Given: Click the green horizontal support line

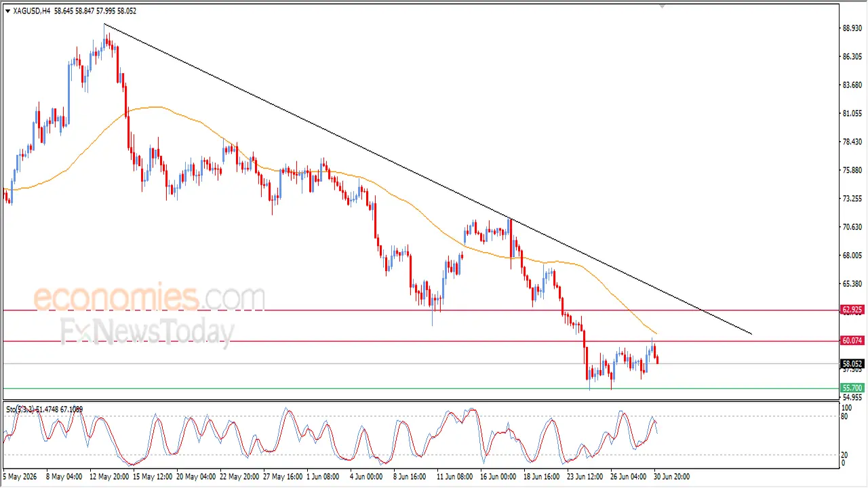Looking at the screenshot, I should coord(420,388).
